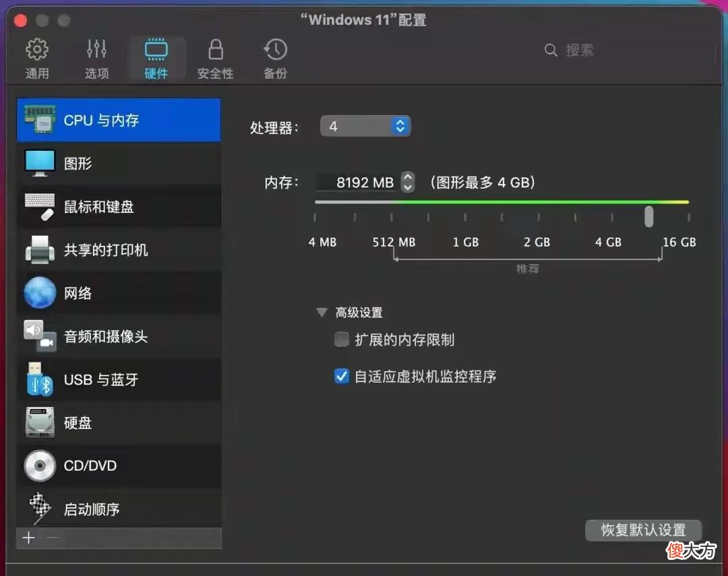Click the 网络 globe icon
Viewport: 728px width, 576px height.
pos(40,293)
